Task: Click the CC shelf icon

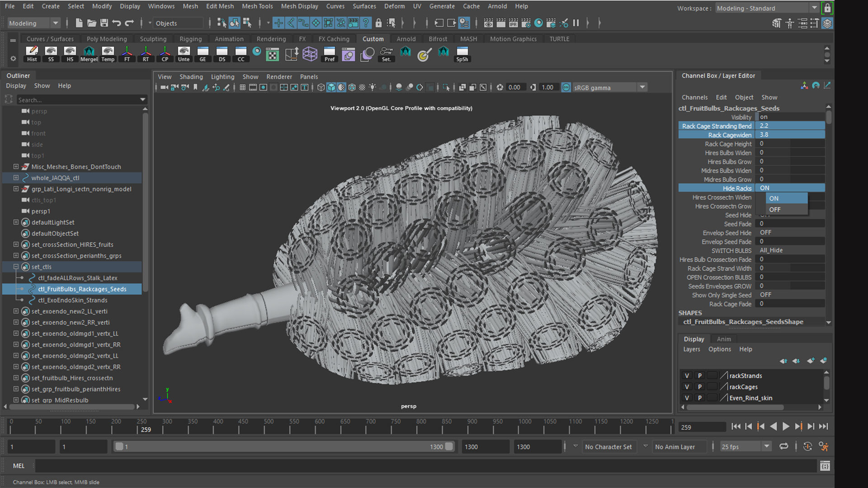Action: 241,54
